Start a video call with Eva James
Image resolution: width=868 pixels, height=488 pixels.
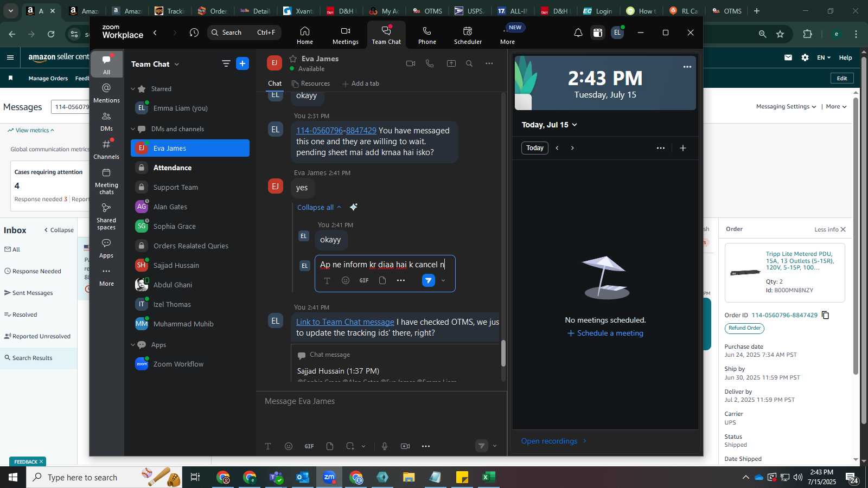411,63
